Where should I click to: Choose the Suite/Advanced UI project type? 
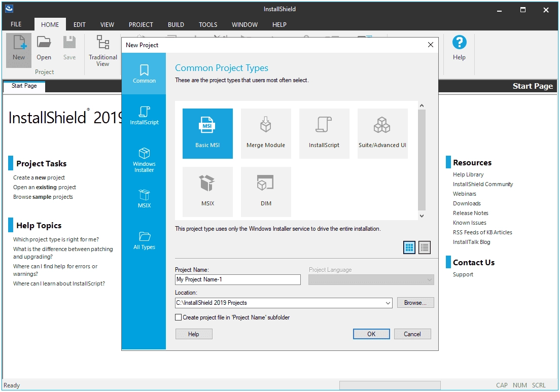[x=382, y=133]
